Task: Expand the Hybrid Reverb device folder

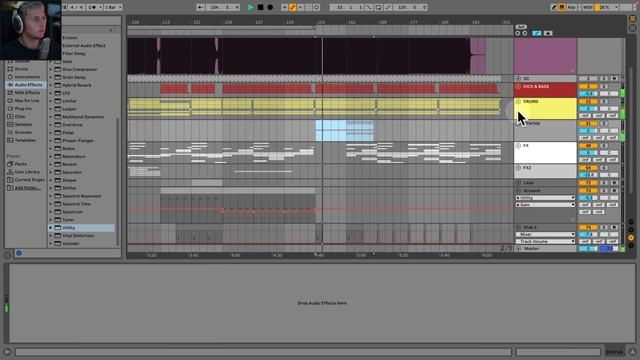Action: tap(51, 85)
